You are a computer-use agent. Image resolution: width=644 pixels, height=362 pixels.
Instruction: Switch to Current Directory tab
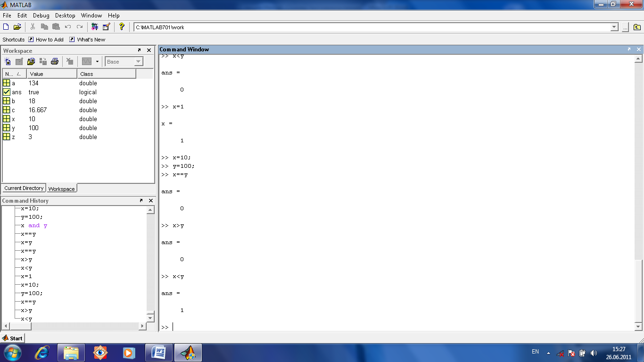coord(24,188)
